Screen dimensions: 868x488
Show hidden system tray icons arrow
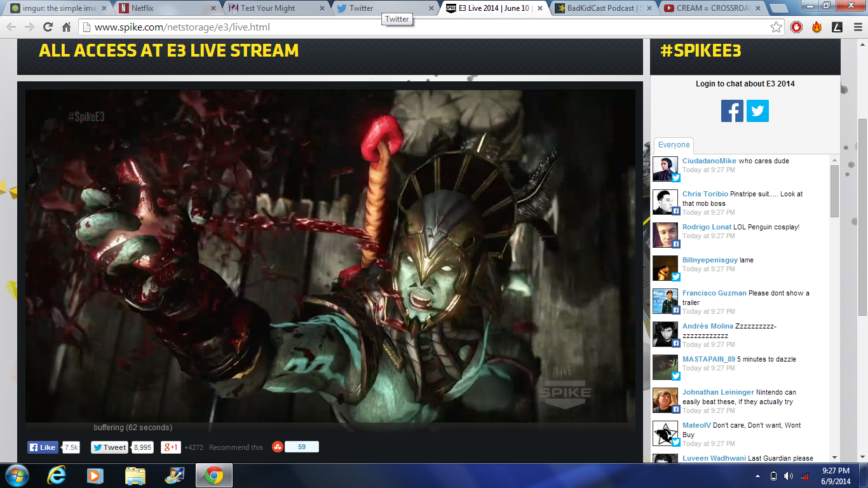coord(757,476)
